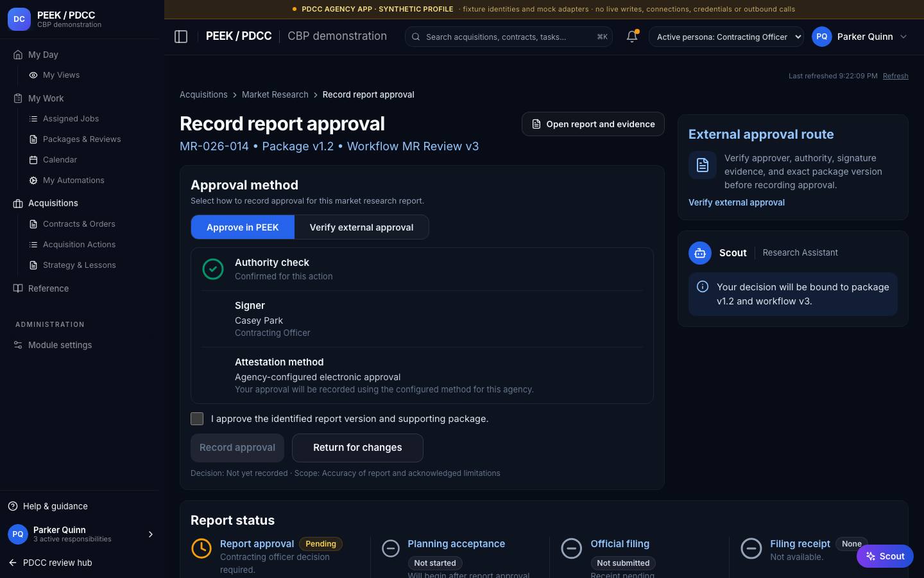Click the My Automations gear icon
Image resolution: width=924 pixels, height=578 pixels.
coord(33,180)
